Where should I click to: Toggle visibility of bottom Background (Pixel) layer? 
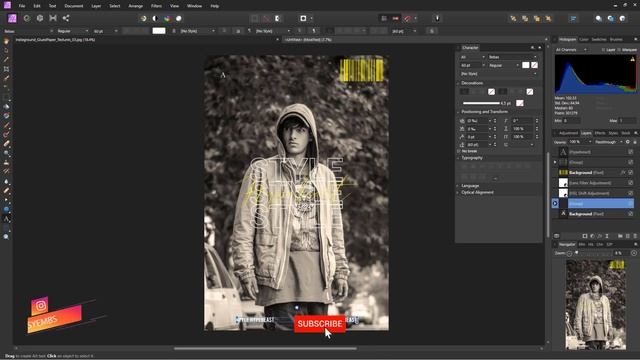point(631,214)
